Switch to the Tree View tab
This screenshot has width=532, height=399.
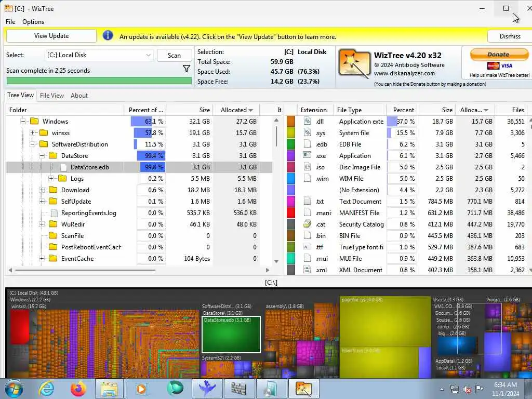tap(20, 95)
